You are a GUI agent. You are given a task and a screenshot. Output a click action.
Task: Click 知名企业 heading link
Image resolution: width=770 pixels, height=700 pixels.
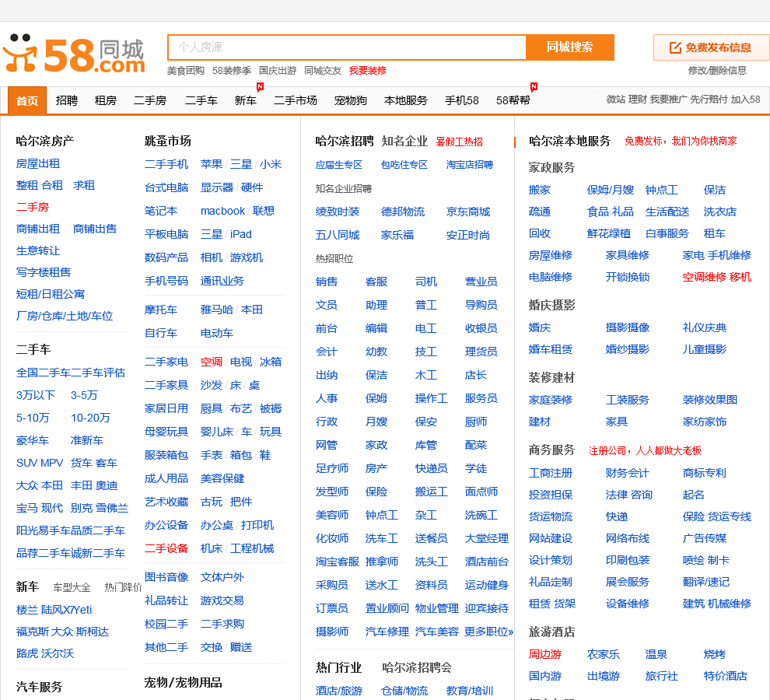click(x=404, y=142)
